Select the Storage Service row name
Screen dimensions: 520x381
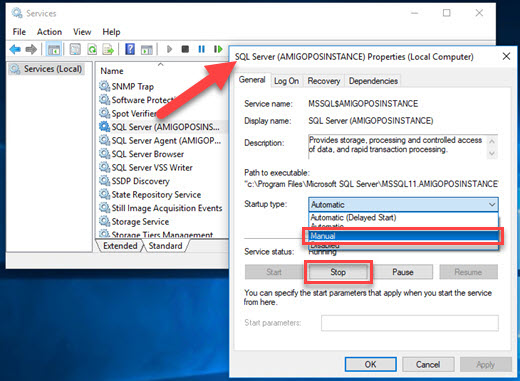140,221
